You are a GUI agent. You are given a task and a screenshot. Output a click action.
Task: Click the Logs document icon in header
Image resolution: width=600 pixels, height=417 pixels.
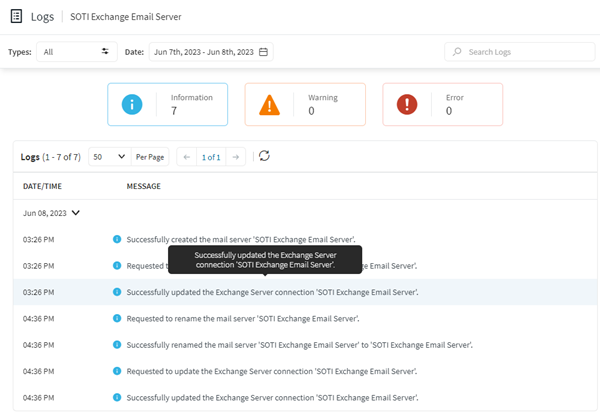(15, 17)
